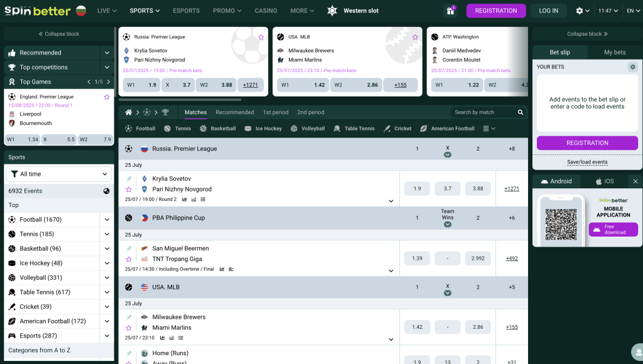Go to CASINO page

pyautogui.click(x=266, y=11)
